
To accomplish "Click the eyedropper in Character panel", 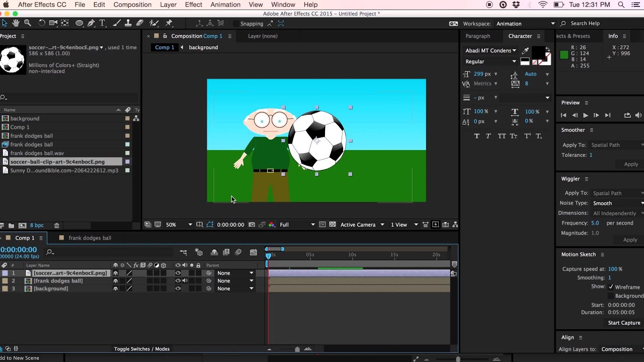I will 525,50.
